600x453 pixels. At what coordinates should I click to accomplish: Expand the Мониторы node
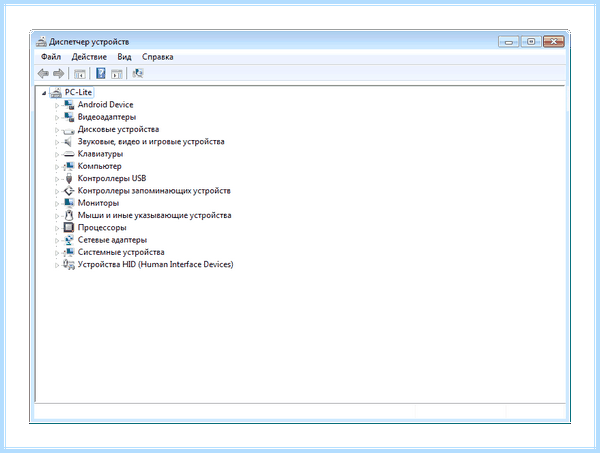[x=57, y=203]
